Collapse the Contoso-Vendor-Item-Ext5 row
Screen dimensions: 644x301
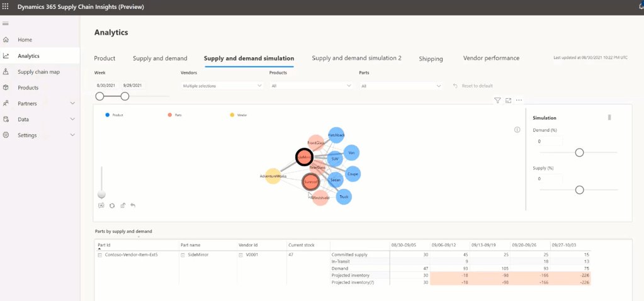pos(99,255)
